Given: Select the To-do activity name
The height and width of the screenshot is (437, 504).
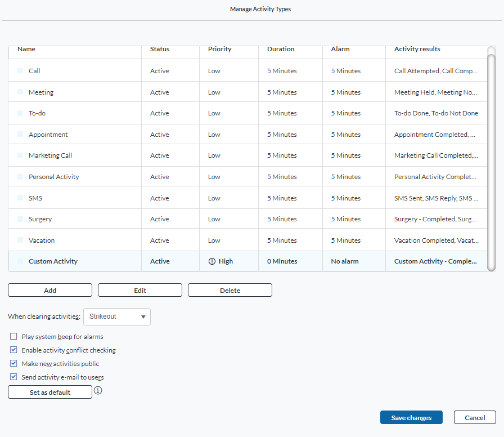Looking at the screenshot, I should pyautogui.click(x=37, y=113).
